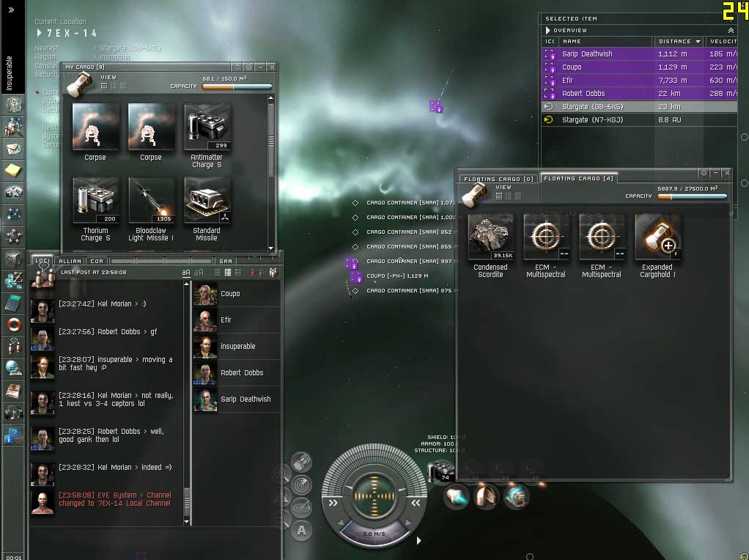Click Coupo [-PH-] bracket in space
Viewport: 749px width, 560px height.
(355, 276)
